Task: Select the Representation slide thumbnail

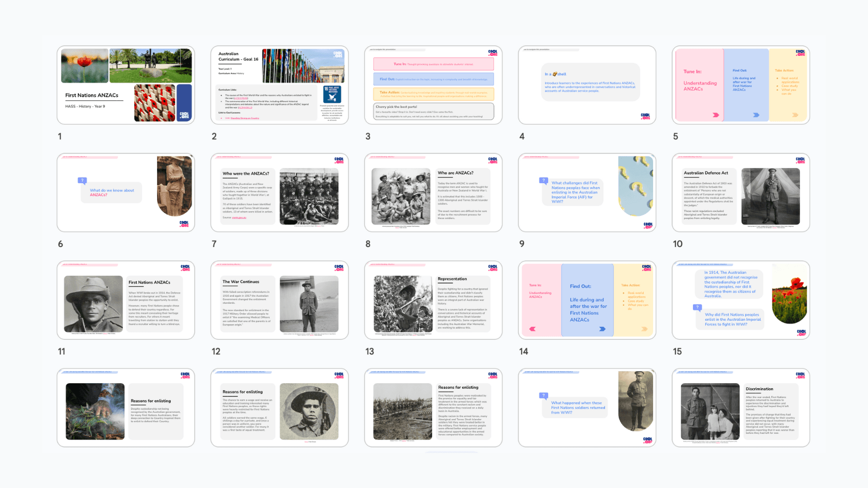Action: tap(433, 300)
